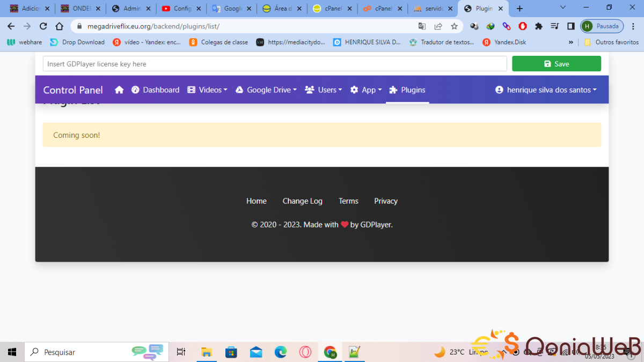Open a new tab with plus icon

[x=519, y=9]
